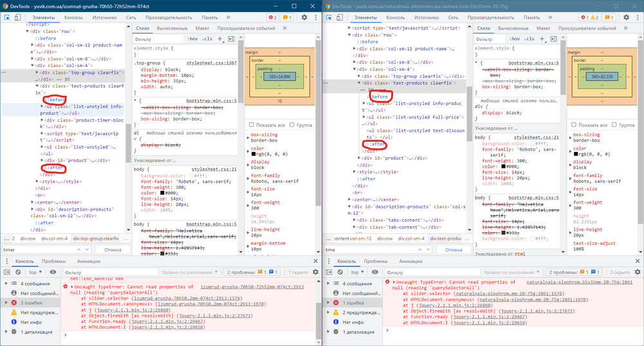
Task: Toggle :hov element state in right Styles
Action: pos(515,39)
